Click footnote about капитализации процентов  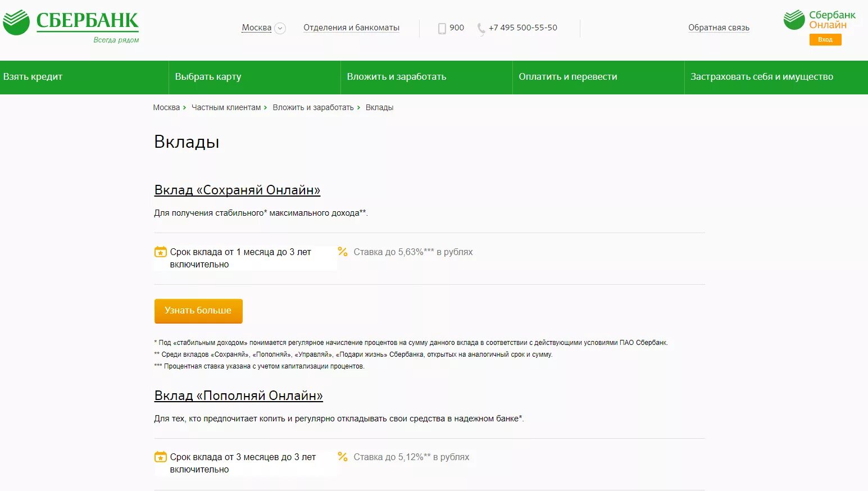pos(259,366)
